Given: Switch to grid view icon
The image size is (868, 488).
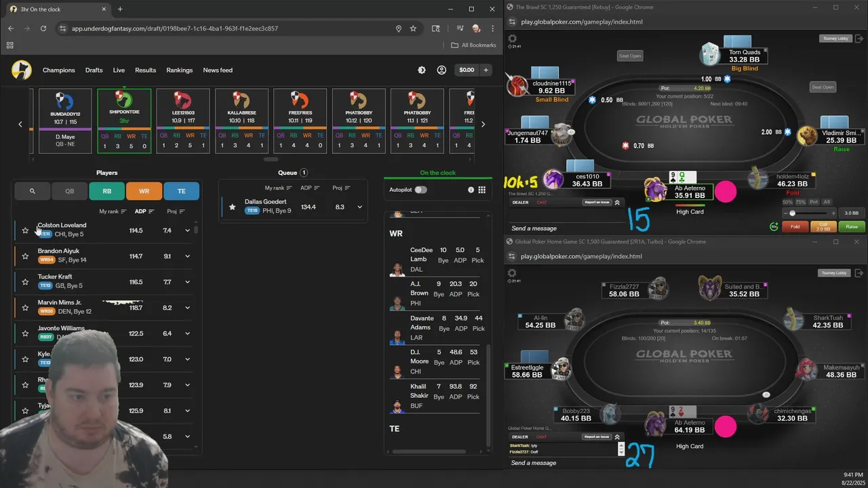Looking at the screenshot, I should point(482,190).
